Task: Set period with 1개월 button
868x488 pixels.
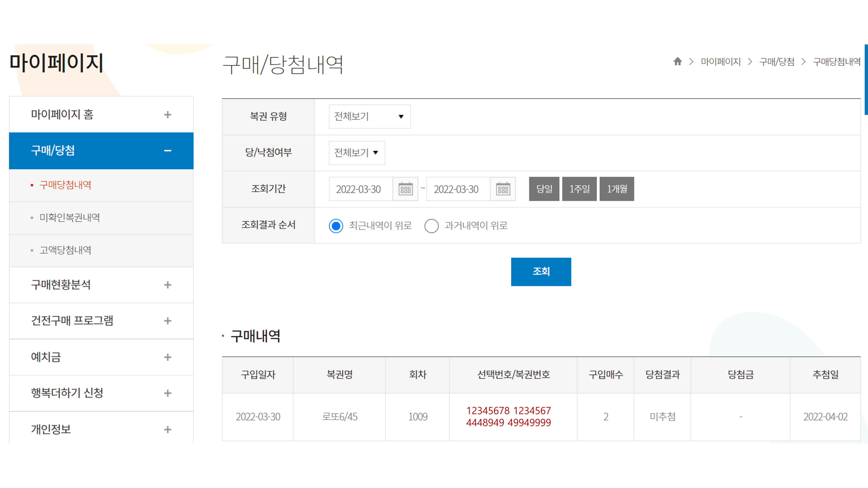Action: coord(616,189)
